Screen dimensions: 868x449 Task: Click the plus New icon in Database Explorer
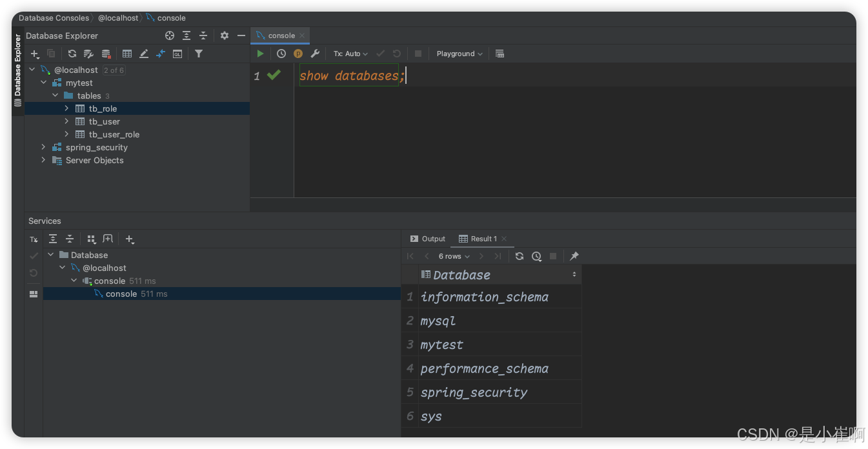coord(35,54)
